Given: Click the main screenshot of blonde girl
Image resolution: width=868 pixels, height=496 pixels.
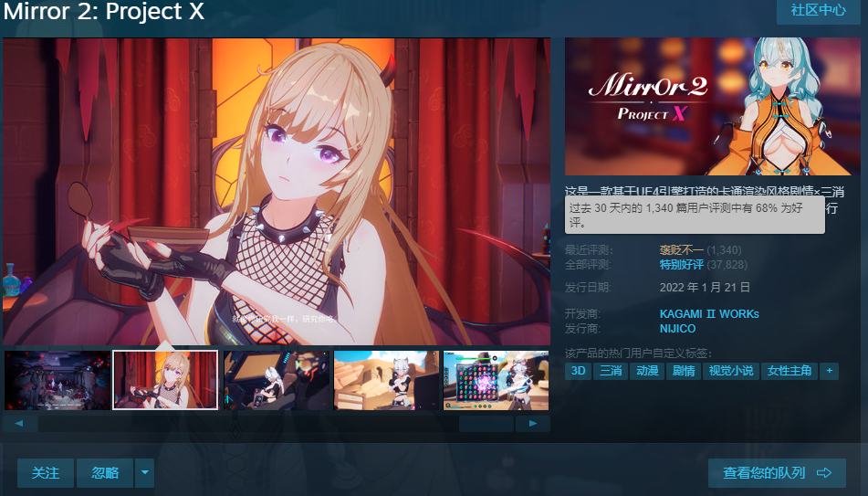Looking at the screenshot, I should tap(277, 191).
